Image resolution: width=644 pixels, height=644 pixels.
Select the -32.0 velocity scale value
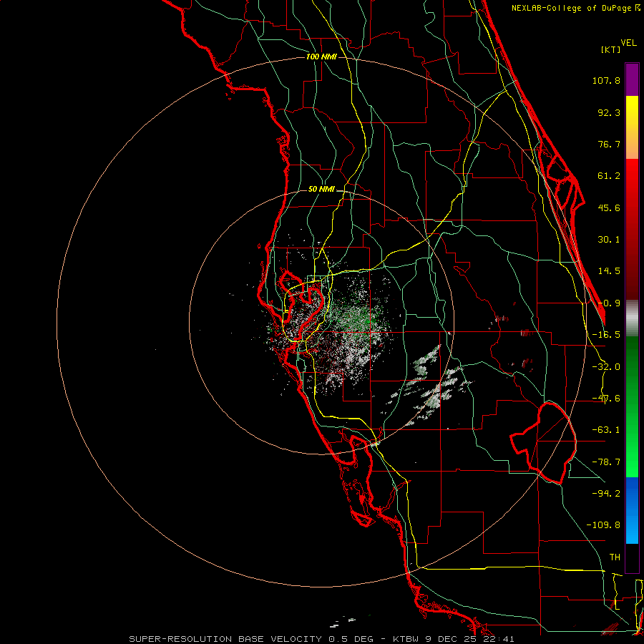606,367
